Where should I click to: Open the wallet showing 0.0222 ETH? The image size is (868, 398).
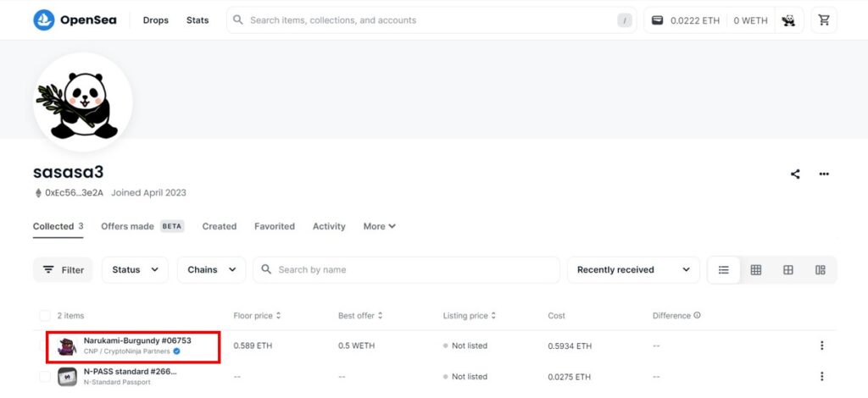pos(685,20)
